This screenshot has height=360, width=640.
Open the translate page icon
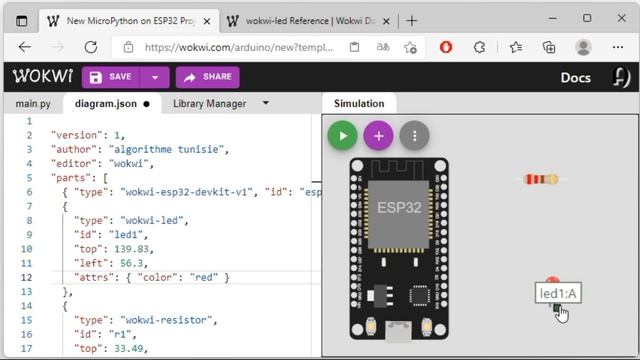pyautogui.click(x=382, y=47)
